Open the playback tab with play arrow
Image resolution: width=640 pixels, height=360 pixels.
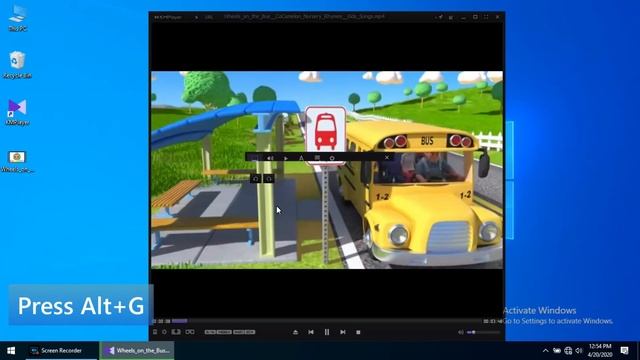pos(286,158)
